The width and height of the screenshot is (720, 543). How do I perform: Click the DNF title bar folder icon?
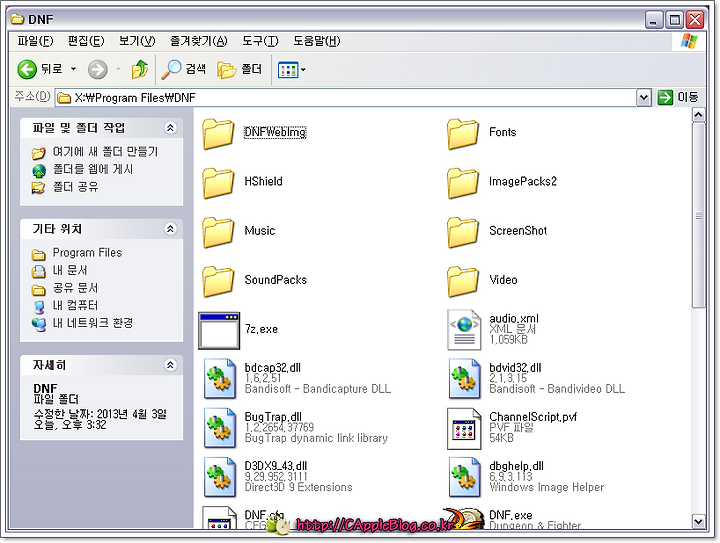(x=17, y=19)
